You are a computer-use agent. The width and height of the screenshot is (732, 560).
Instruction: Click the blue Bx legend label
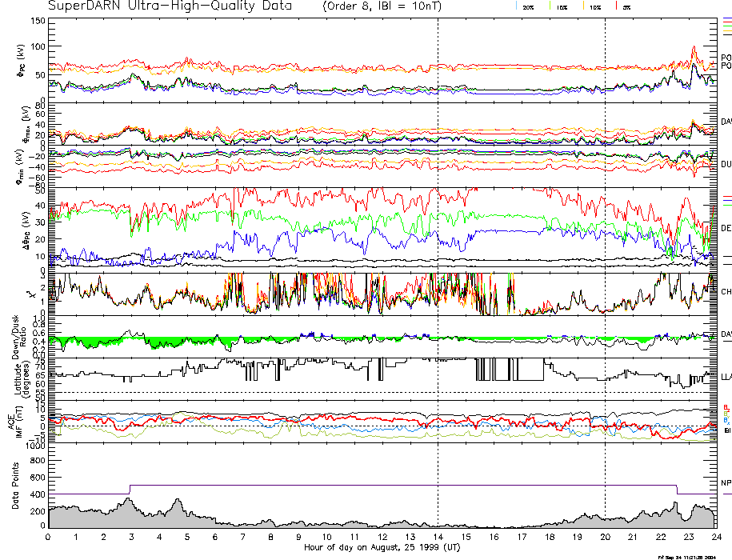(726, 420)
